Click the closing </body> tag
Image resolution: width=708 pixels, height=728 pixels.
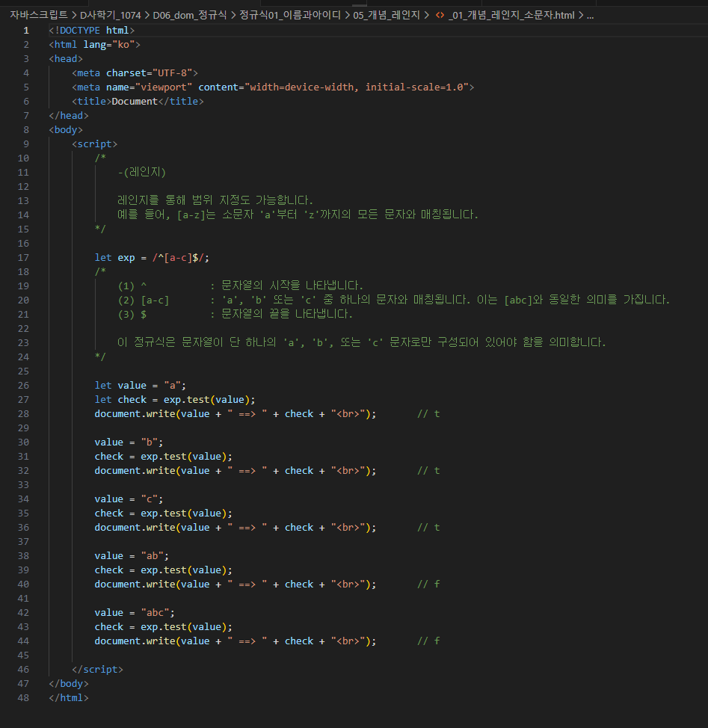(x=69, y=684)
